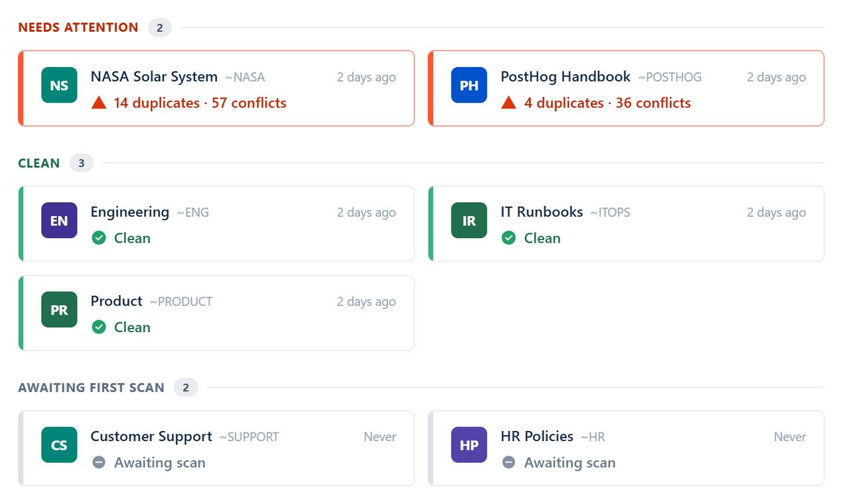Click the EN avatar for Engineering space
The image size is (843, 504).
coord(59,220)
